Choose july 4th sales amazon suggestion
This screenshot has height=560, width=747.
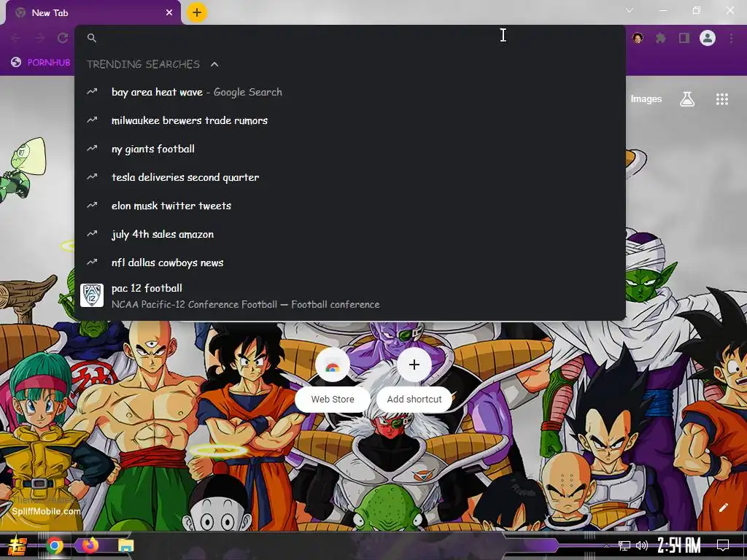(x=350, y=234)
